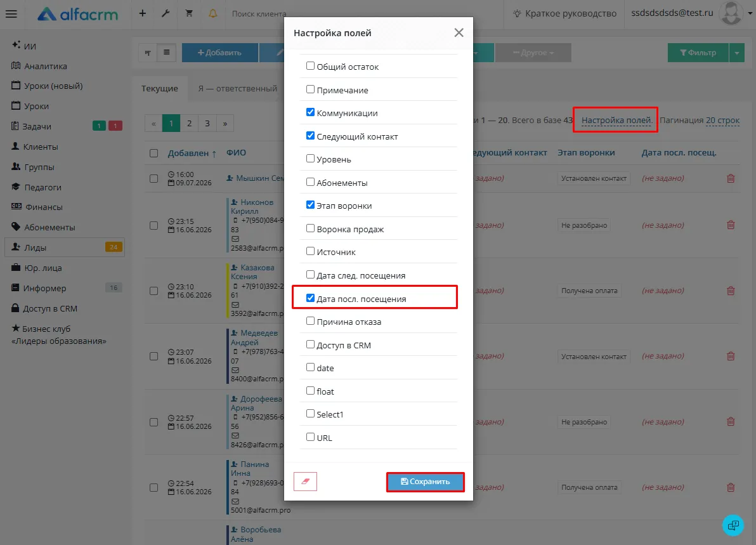Uncheck Следующий контакт field
This screenshot has height=545, width=756.
[x=311, y=136]
